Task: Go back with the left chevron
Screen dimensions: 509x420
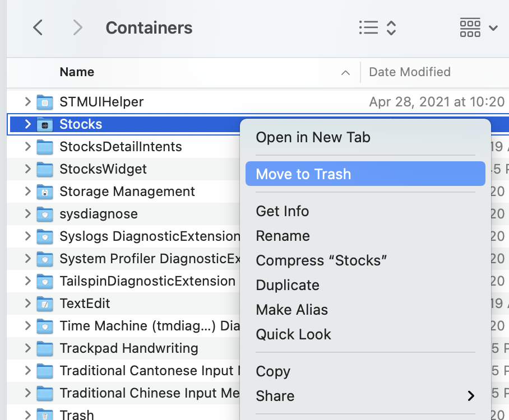Action: (x=38, y=27)
